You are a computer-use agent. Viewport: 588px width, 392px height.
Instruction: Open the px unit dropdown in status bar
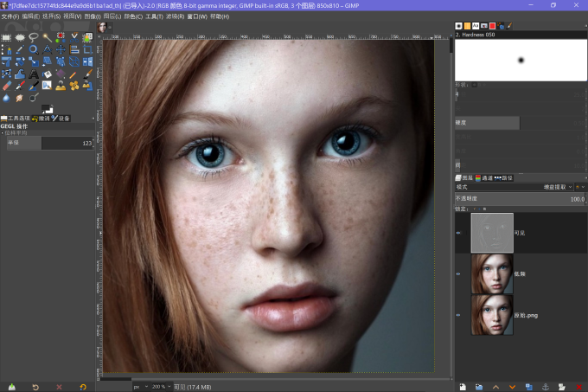[141, 387]
